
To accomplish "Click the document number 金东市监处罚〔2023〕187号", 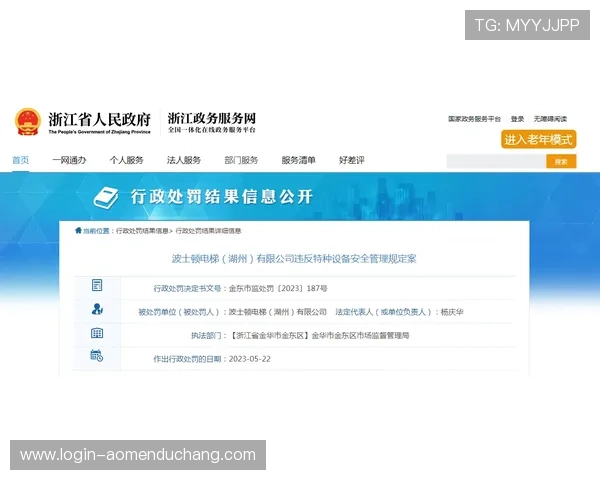I will (278, 288).
